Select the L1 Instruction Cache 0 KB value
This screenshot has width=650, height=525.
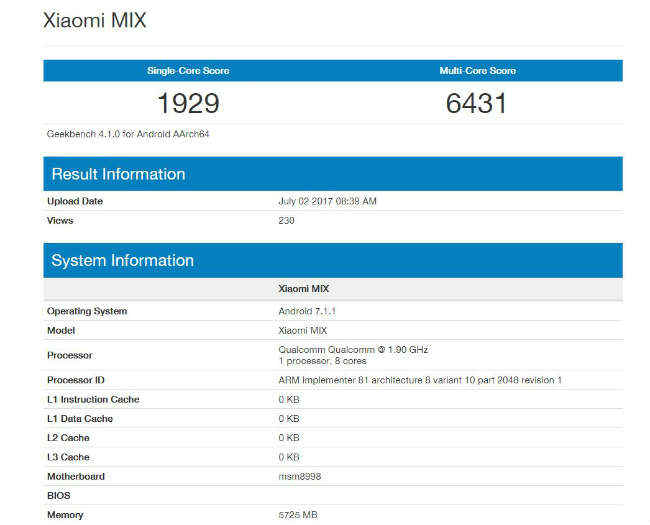[x=289, y=399]
